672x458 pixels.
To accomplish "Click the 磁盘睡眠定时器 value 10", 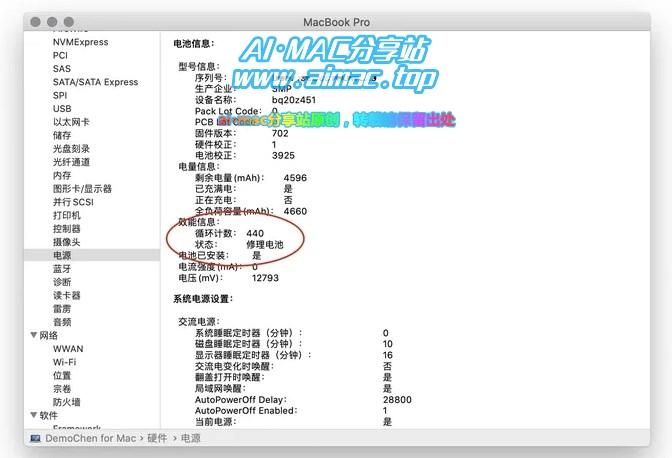I will coord(388,344).
